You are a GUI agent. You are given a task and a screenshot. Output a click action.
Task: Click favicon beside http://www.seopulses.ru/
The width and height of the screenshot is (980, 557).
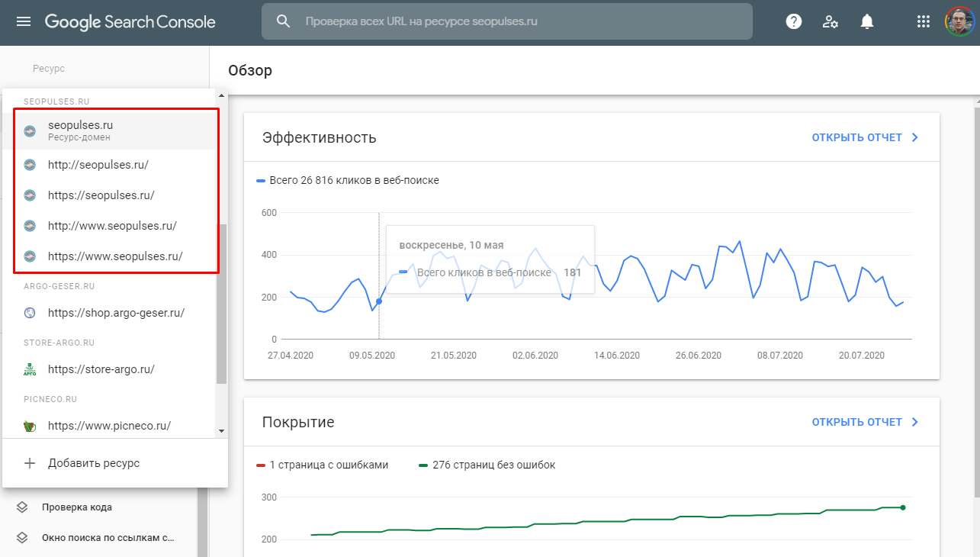point(30,226)
